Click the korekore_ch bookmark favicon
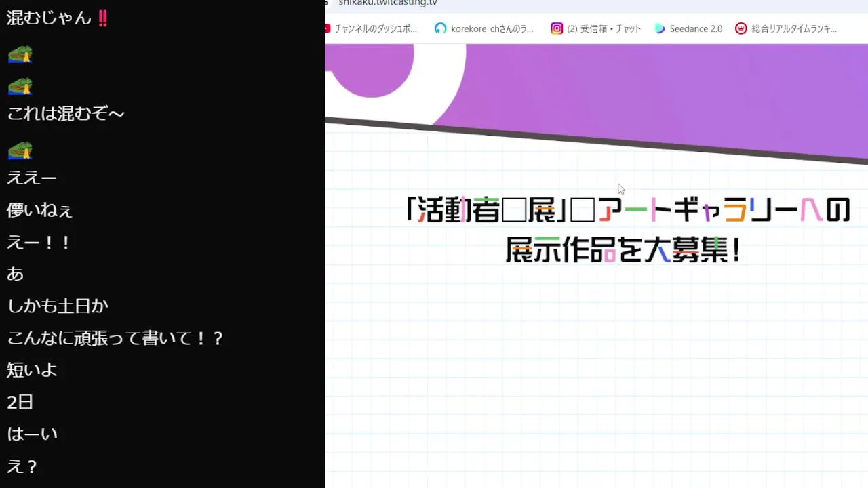The height and width of the screenshot is (488, 868). [x=441, y=28]
